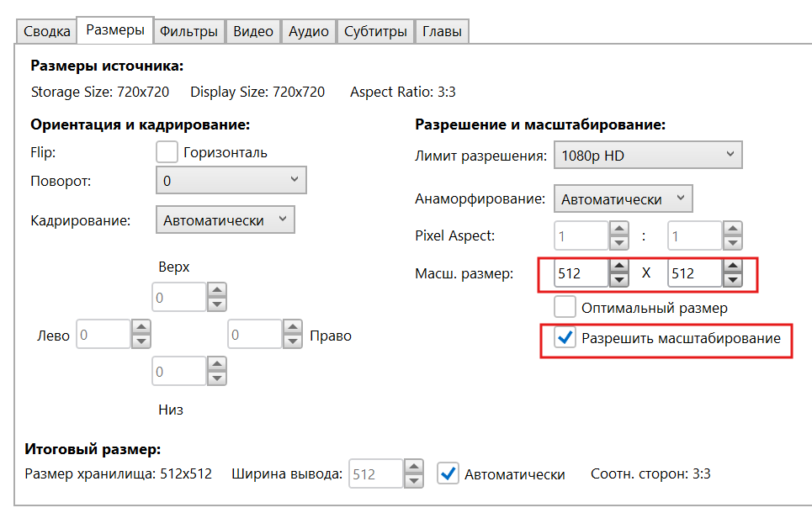Enable the Горизонталь flip checkbox
The height and width of the screenshot is (513, 812).
point(167,152)
